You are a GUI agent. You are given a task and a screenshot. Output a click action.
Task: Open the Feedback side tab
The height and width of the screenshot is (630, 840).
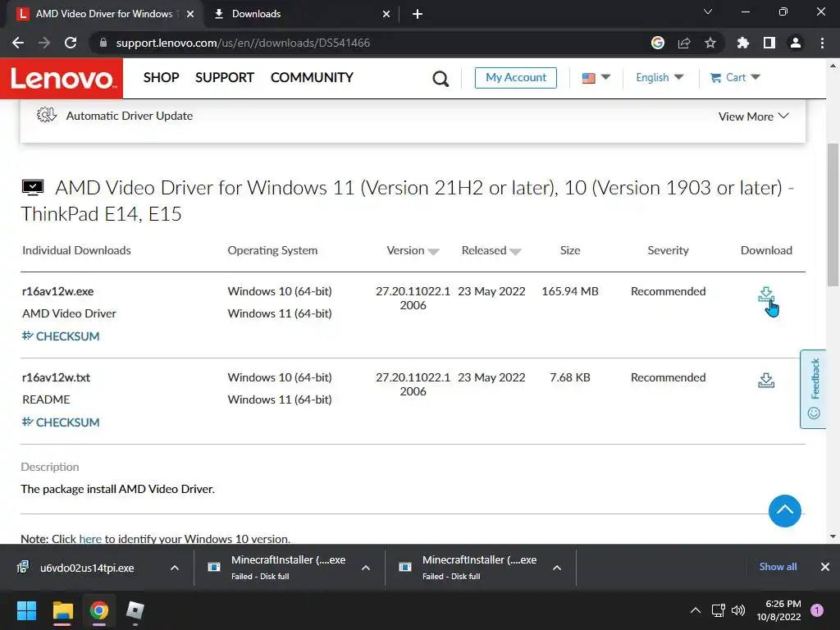pyautogui.click(x=813, y=389)
